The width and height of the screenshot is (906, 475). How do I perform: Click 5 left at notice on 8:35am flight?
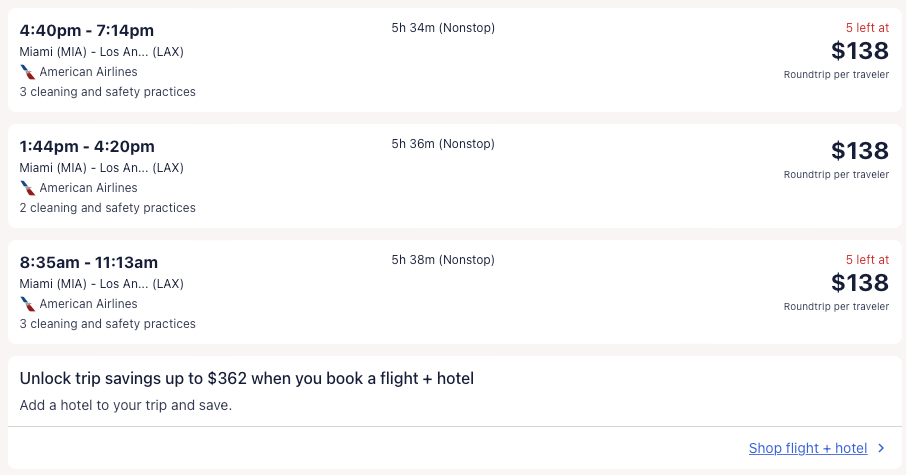click(x=866, y=260)
